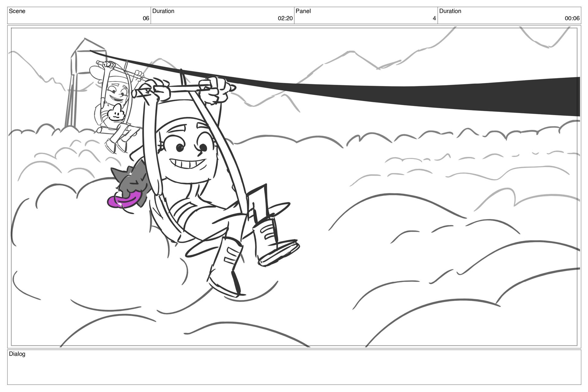
Task: Click scene duration value 02:20
Action: tap(285, 18)
